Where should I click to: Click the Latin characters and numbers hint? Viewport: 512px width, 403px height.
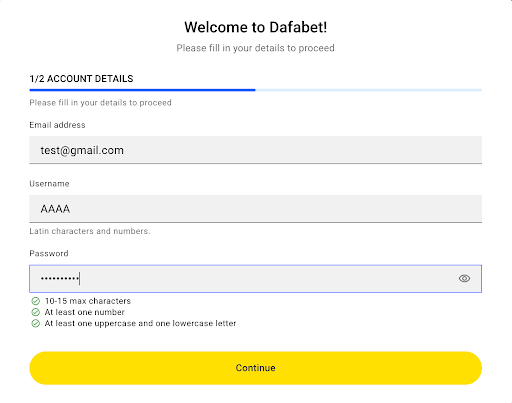[90, 231]
